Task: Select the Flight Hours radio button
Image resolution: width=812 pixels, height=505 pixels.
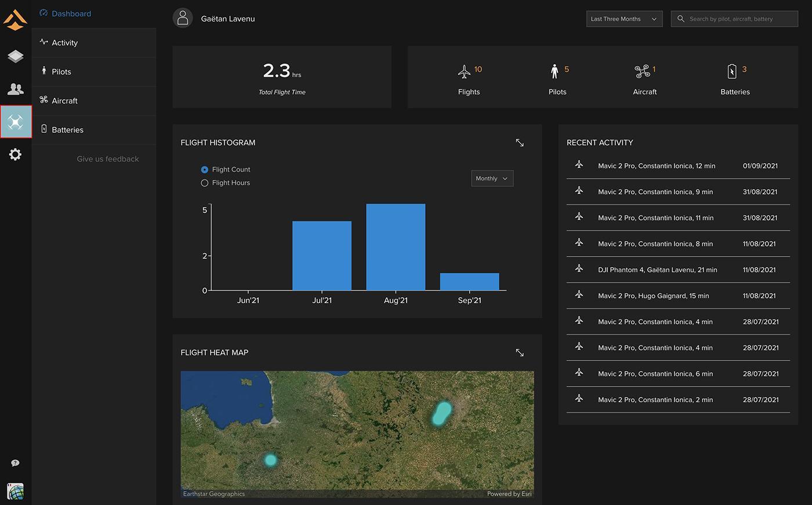Action: pos(204,183)
